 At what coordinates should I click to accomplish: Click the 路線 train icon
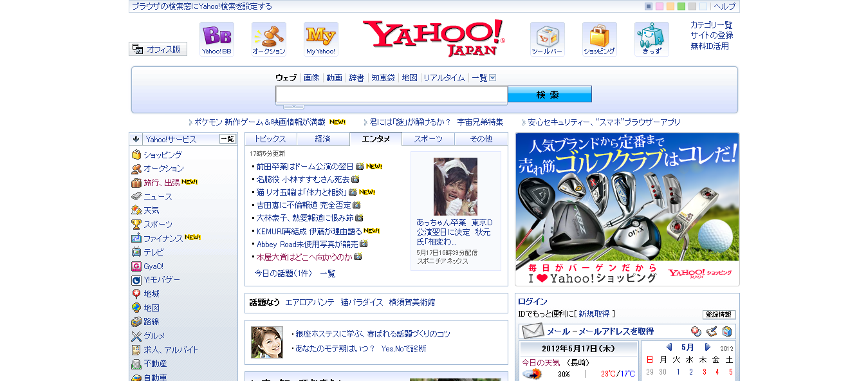(x=136, y=322)
